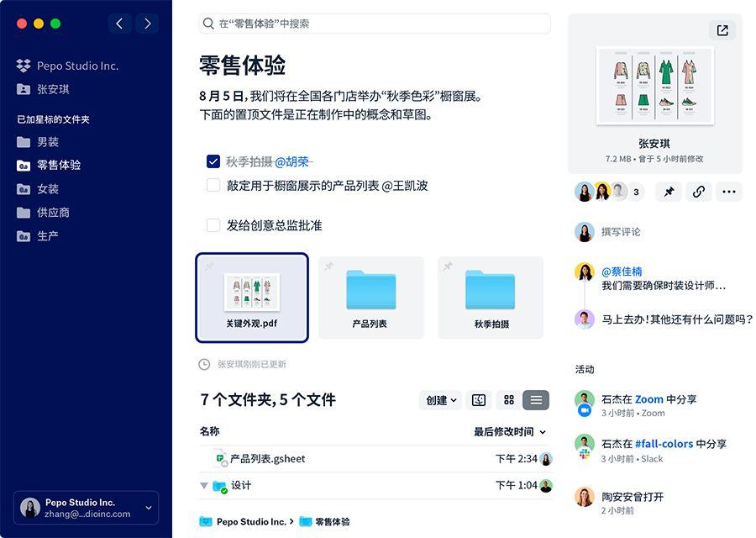This screenshot has height=538, width=756.
Task: Open the image preview view option
Action: click(479, 400)
